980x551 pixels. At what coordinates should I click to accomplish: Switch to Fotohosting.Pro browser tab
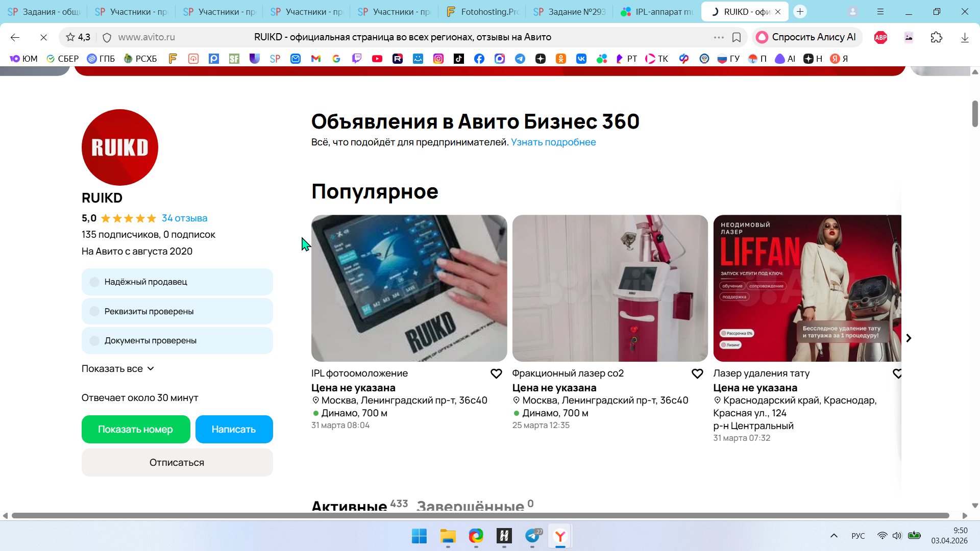click(x=482, y=11)
